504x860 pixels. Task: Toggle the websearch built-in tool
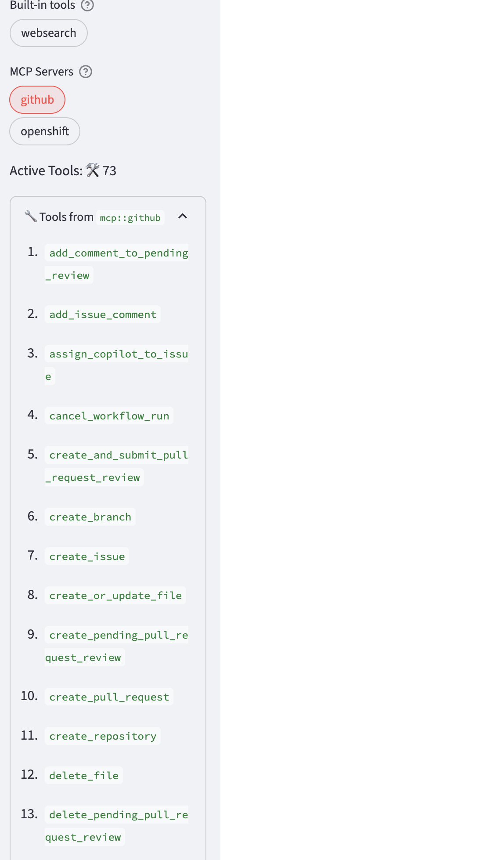pos(48,33)
